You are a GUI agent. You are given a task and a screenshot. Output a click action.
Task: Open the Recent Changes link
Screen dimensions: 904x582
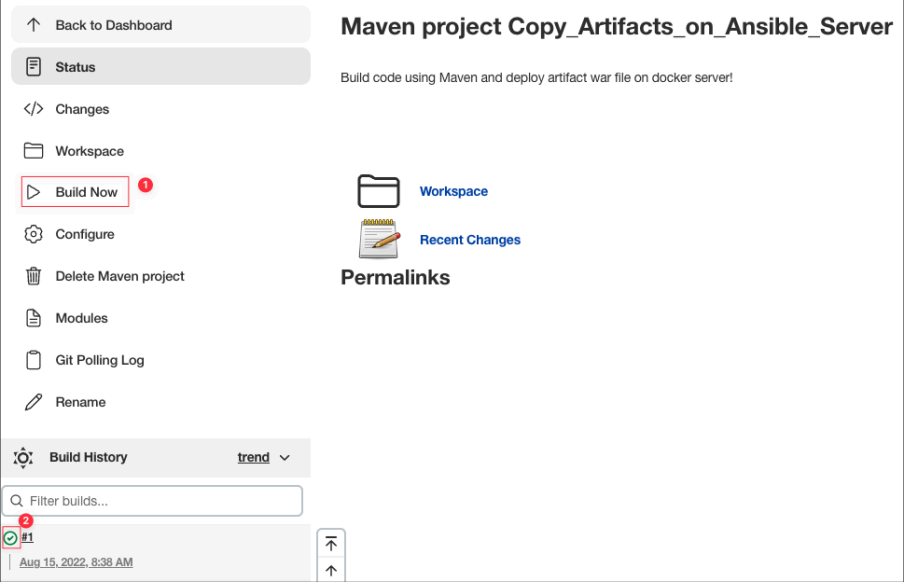[x=470, y=239]
